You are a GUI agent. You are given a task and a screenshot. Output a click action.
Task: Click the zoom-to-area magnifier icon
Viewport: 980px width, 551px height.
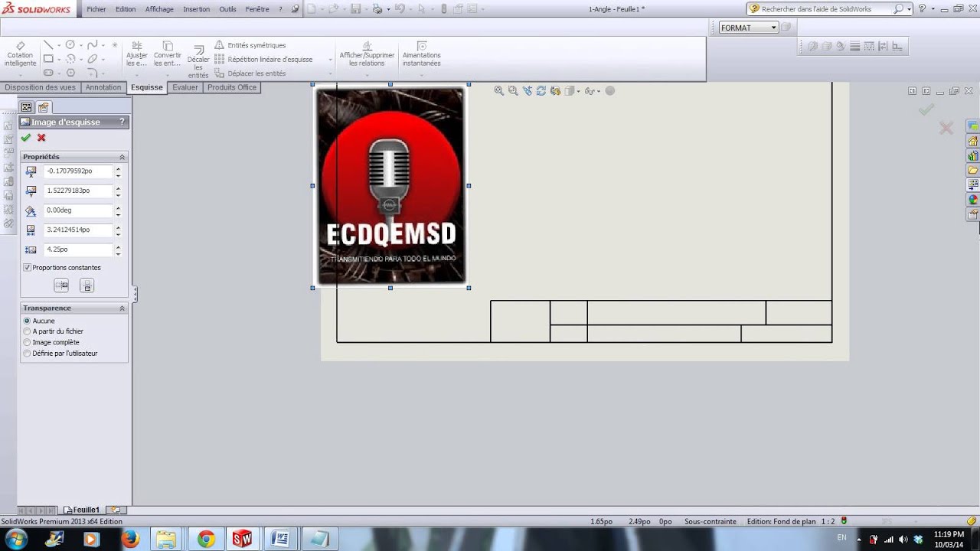pyautogui.click(x=513, y=90)
